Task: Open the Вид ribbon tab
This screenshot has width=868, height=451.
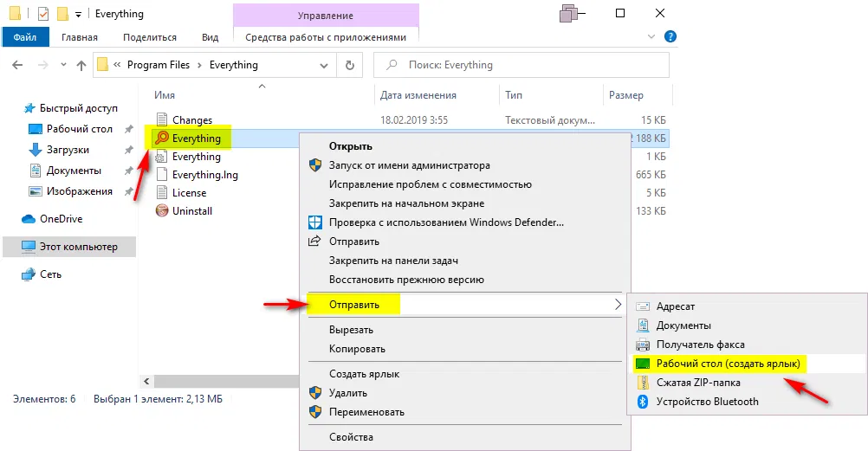Action: click(x=210, y=37)
